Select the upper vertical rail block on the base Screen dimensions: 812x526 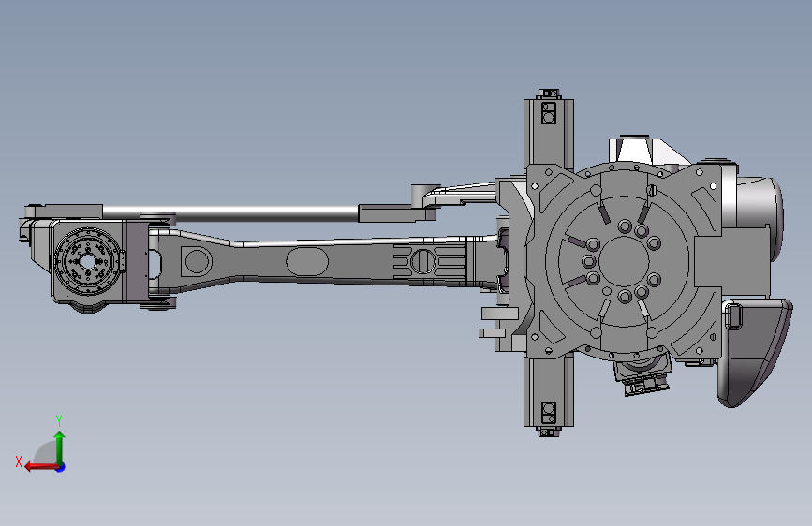click(549, 133)
